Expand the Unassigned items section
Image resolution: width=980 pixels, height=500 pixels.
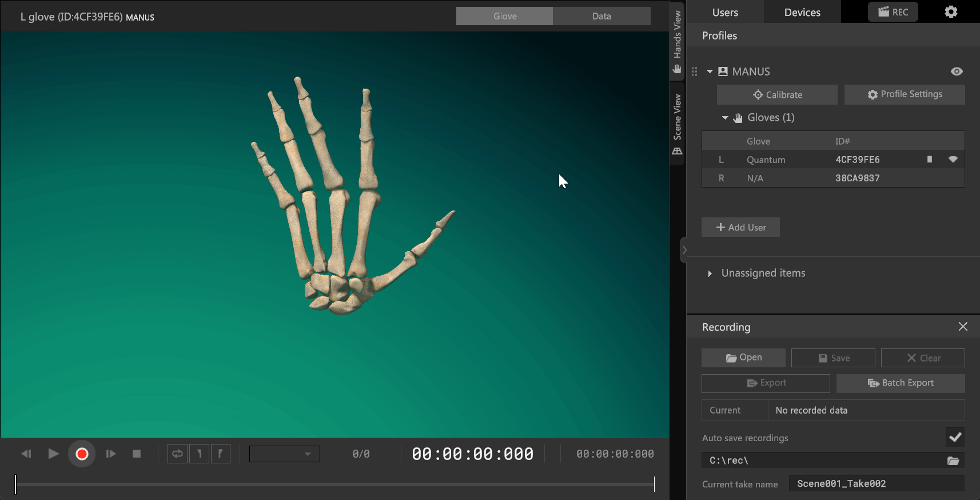click(x=710, y=273)
